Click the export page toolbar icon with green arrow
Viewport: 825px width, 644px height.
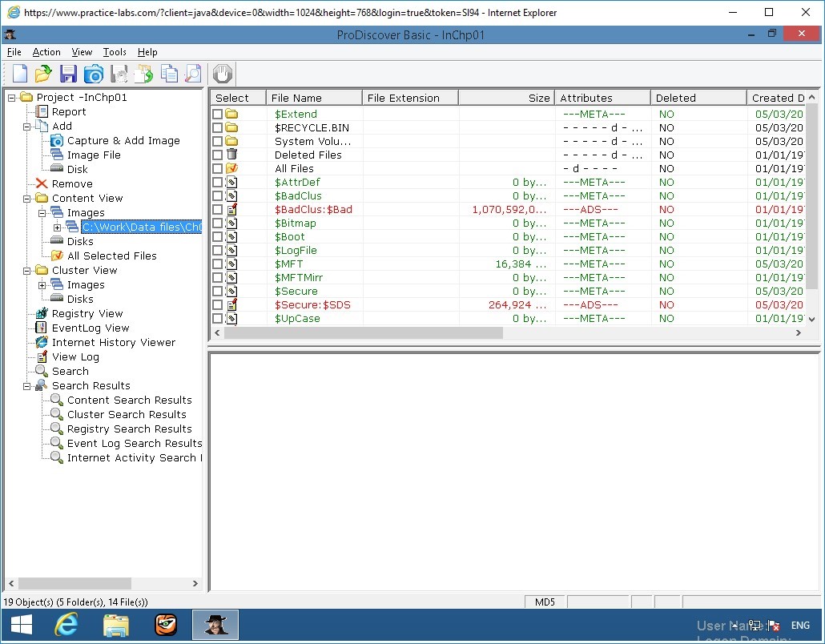[x=143, y=74]
